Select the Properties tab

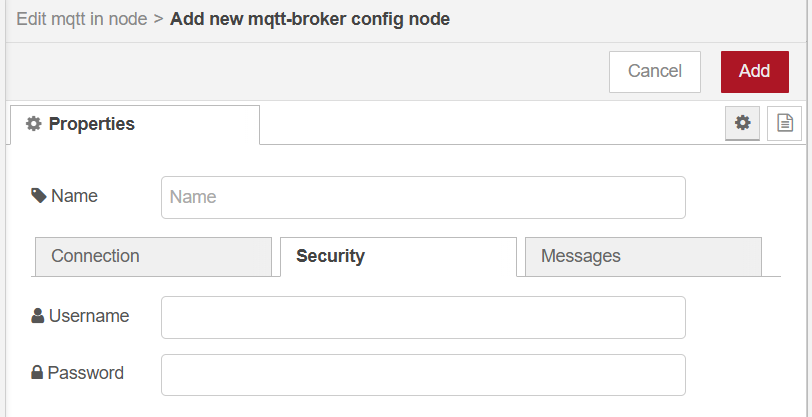(x=134, y=124)
